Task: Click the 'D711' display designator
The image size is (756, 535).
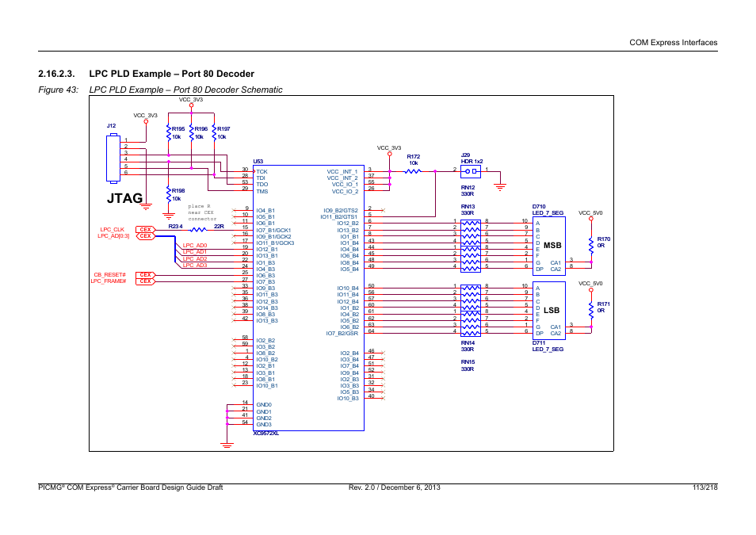Action: coord(539,343)
